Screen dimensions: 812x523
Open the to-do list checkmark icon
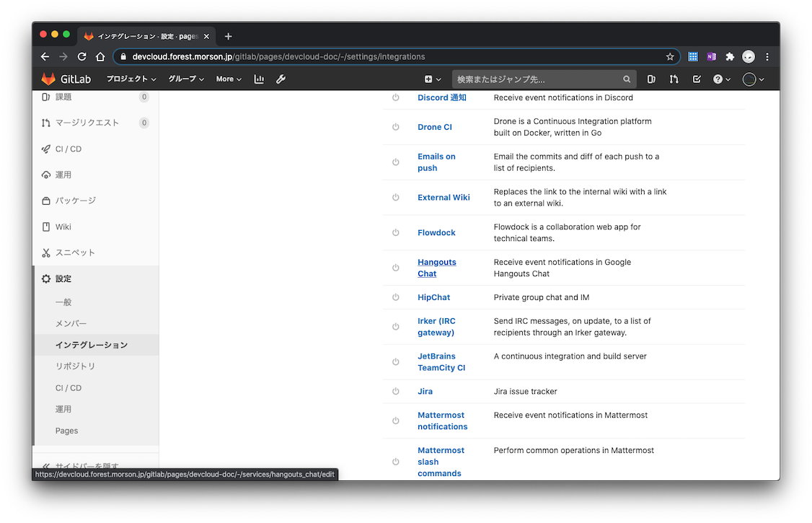pyautogui.click(x=696, y=79)
